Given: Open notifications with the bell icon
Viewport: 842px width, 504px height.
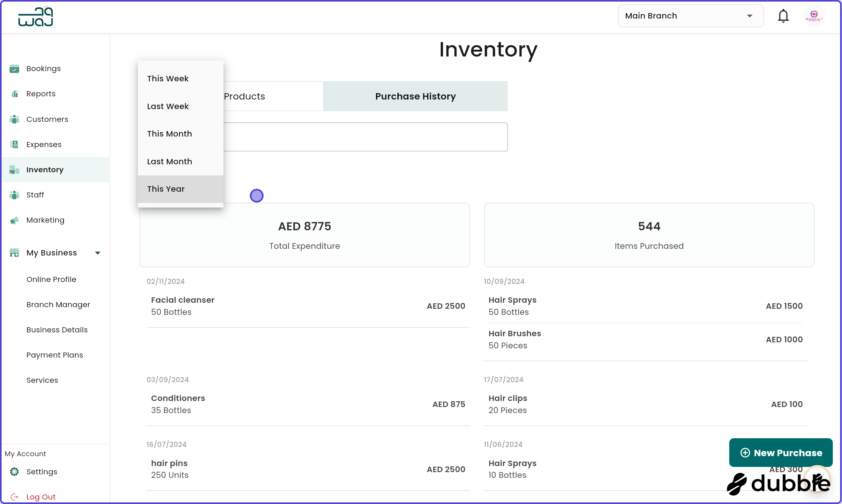Looking at the screenshot, I should tap(783, 16).
